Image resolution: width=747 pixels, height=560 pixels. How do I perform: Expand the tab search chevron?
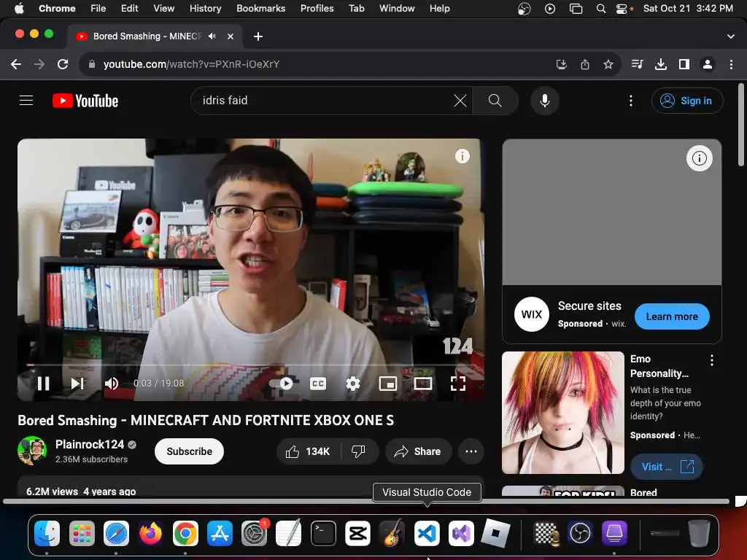pyautogui.click(x=731, y=36)
